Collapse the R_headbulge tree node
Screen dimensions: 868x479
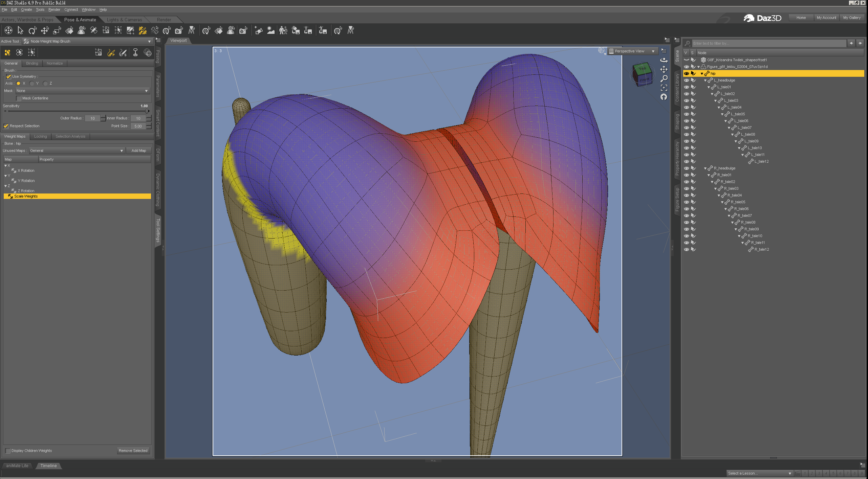(x=705, y=168)
